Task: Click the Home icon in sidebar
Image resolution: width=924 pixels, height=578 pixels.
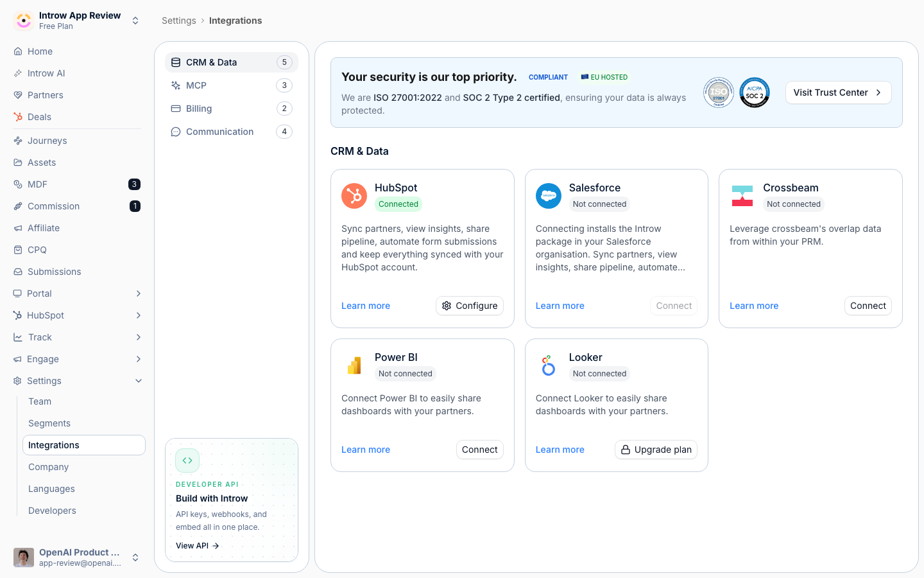Action: pyautogui.click(x=18, y=51)
